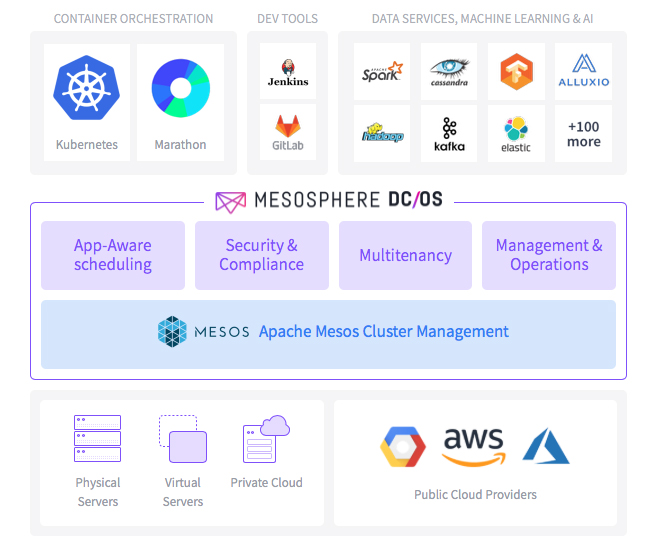Click DATA SERVICES, MACHINE LEARNING & AI heading
Viewport: 649px width, 546px height.
click(x=483, y=19)
